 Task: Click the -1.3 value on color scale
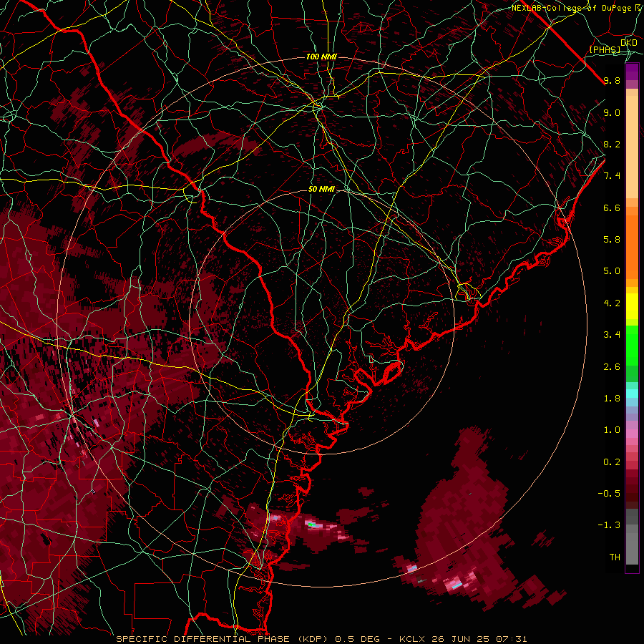609,525
